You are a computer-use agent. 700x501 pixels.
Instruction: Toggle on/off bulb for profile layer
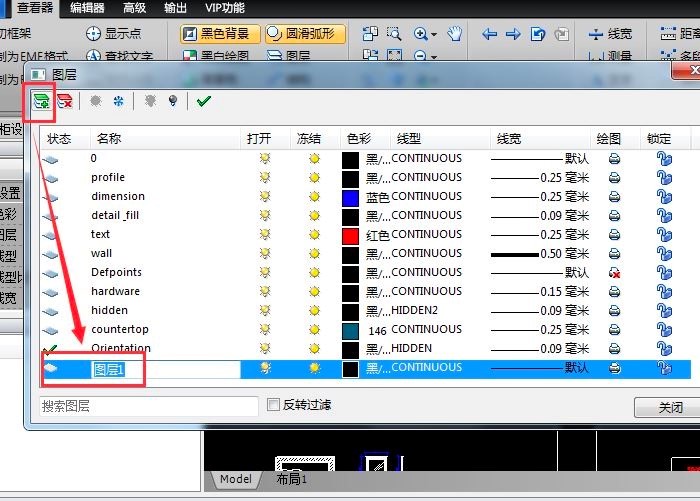point(265,178)
